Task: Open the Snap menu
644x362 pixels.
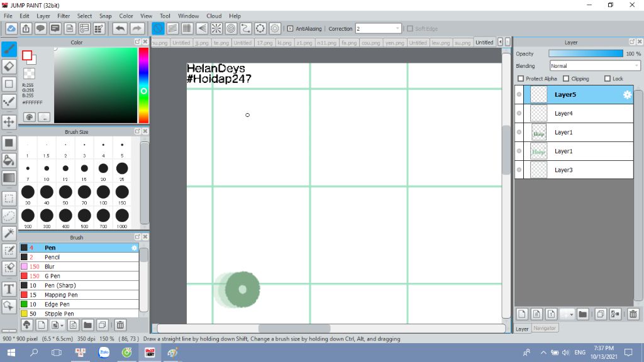Action: pos(105,16)
